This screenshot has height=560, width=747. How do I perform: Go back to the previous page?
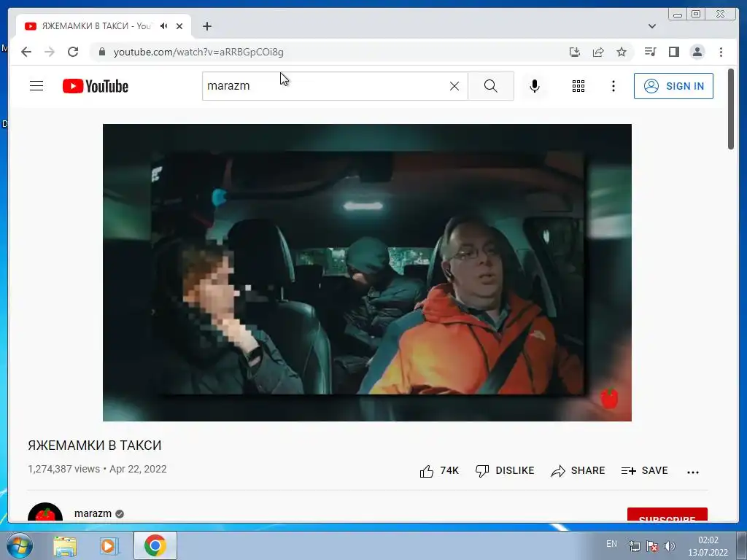(26, 52)
